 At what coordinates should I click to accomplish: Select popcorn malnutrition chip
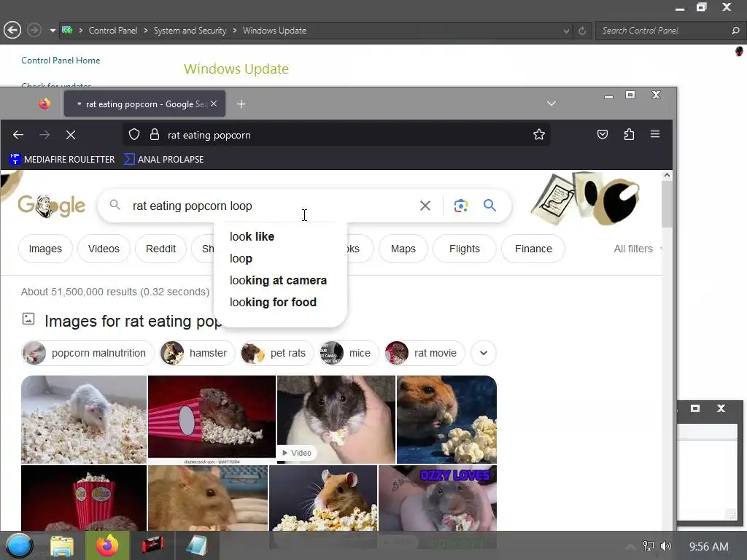coord(88,353)
